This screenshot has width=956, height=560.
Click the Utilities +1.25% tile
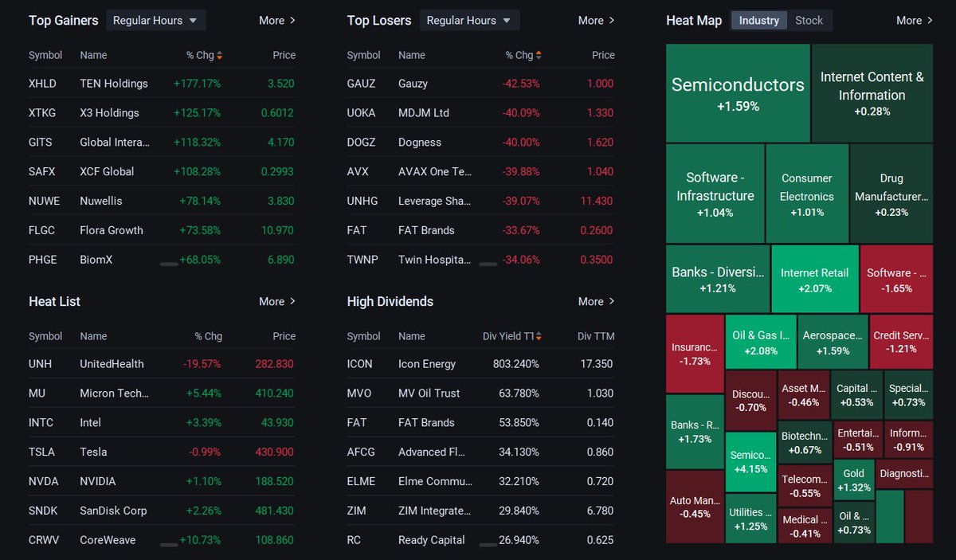pos(750,519)
